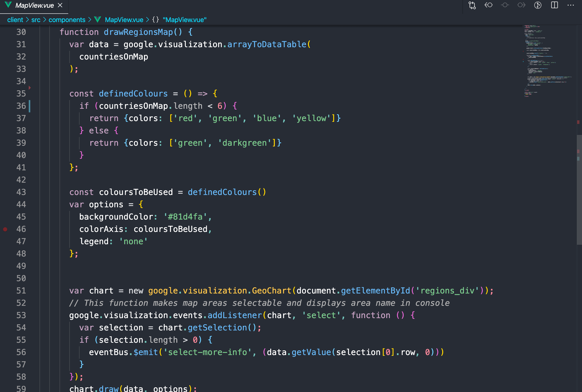
Task: Expand the "MapView.vue" symbol breadcrumb
Action: [184, 20]
